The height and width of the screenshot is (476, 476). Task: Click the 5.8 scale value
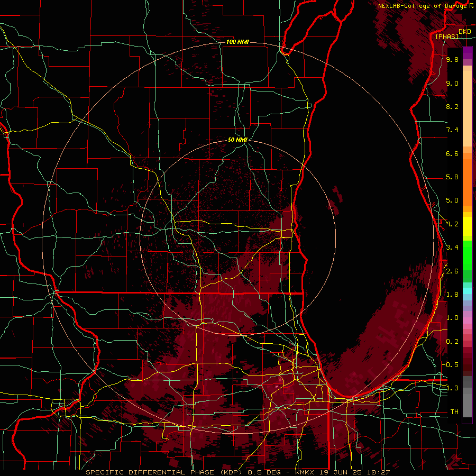(x=452, y=177)
